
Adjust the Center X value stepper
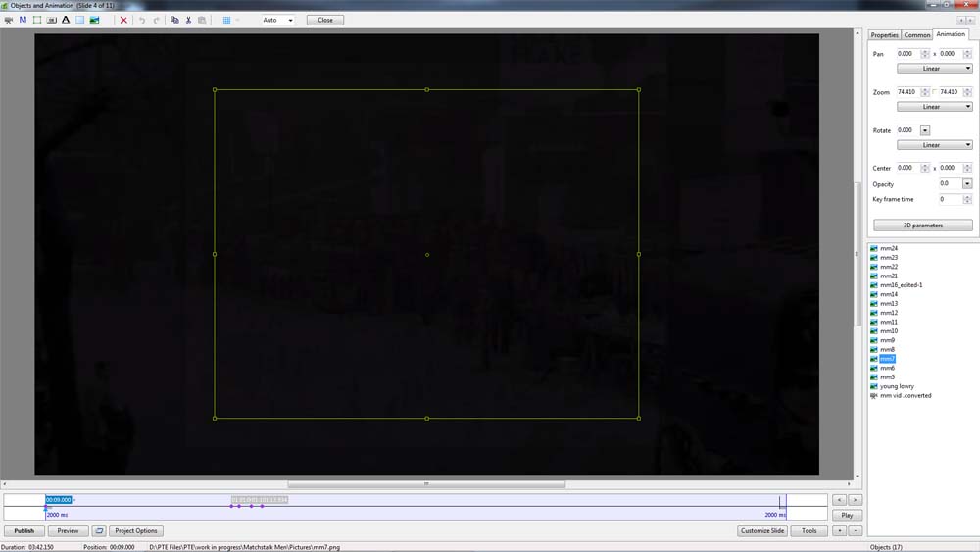925,168
